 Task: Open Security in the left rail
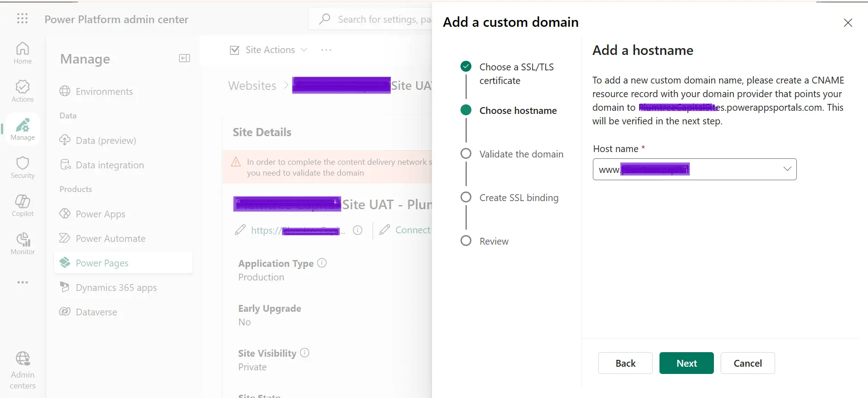[x=23, y=167]
